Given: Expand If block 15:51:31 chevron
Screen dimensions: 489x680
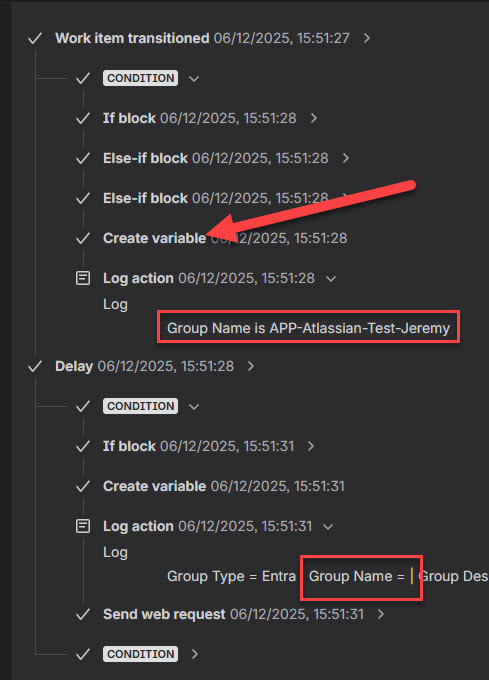Looking at the screenshot, I should 310,446.
